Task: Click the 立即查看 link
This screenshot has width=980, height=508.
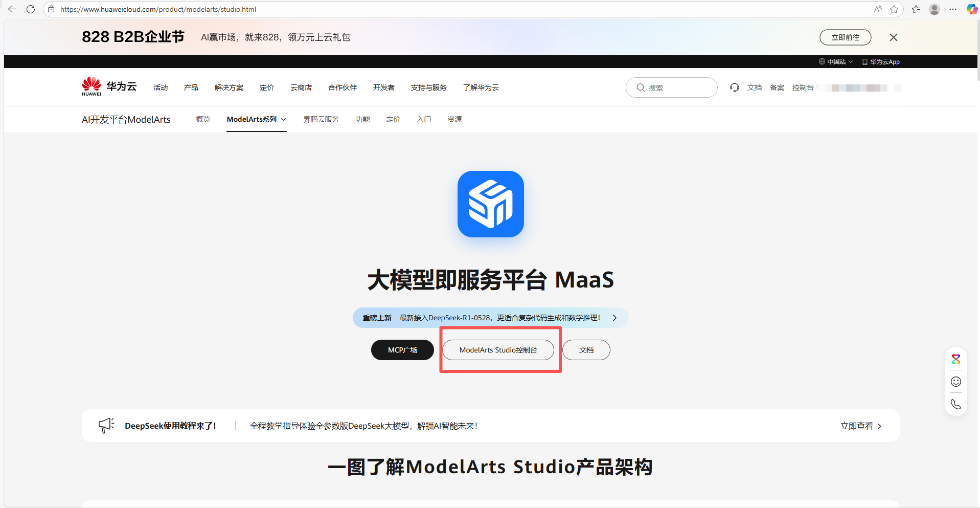Action: [861, 426]
